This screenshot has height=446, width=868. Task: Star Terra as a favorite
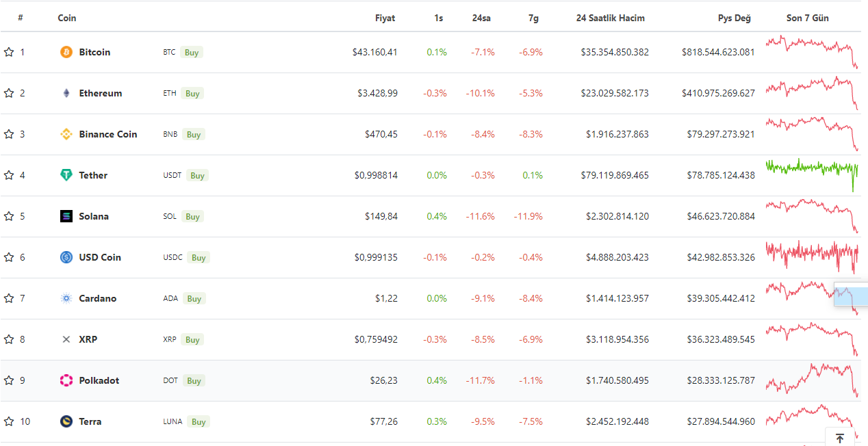pos(9,421)
